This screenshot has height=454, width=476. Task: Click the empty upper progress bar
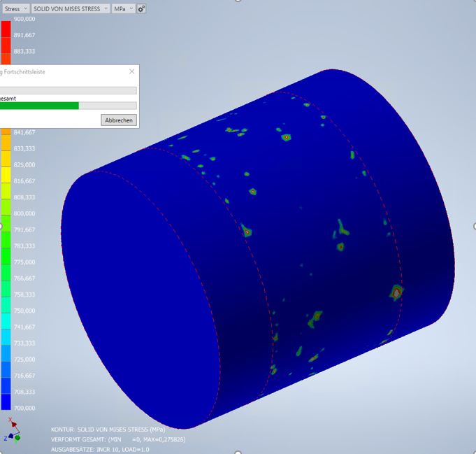pos(68,90)
